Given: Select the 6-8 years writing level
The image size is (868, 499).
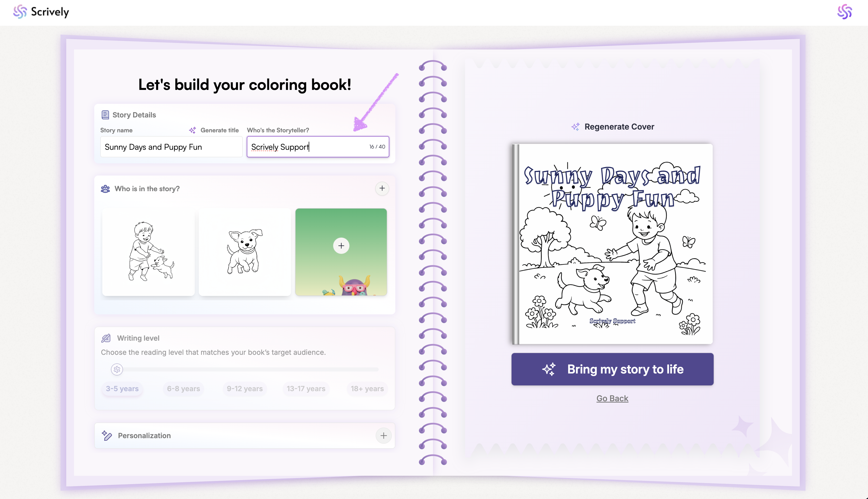Looking at the screenshot, I should pyautogui.click(x=183, y=389).
